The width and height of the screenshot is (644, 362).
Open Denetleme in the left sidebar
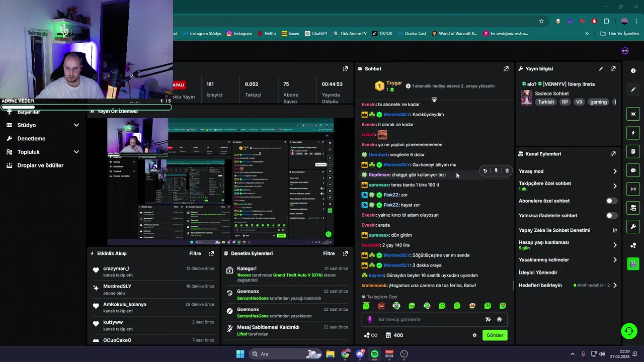31,138
